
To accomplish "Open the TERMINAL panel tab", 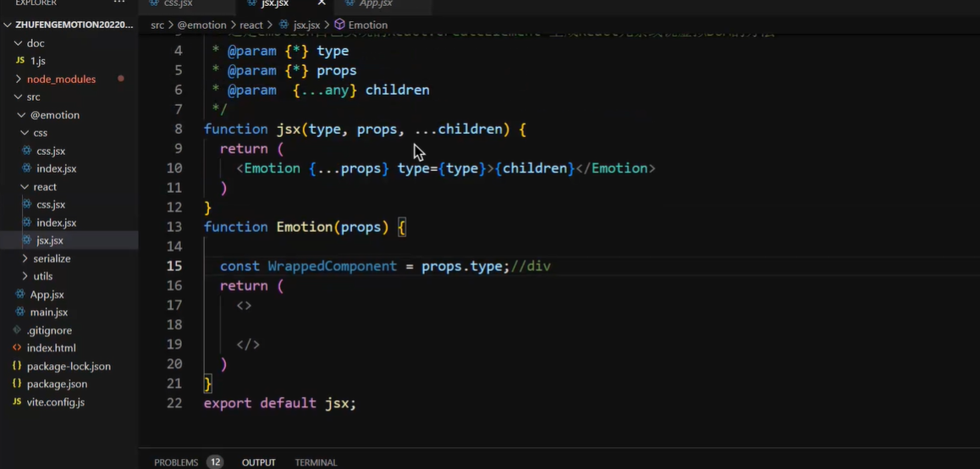I will 316,462.
